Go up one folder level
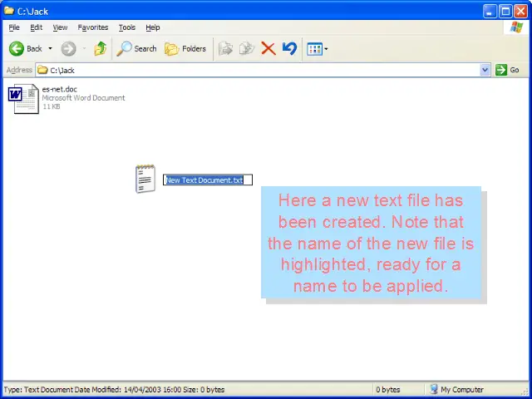Screen dimensions: 532x399 point(100,49)
